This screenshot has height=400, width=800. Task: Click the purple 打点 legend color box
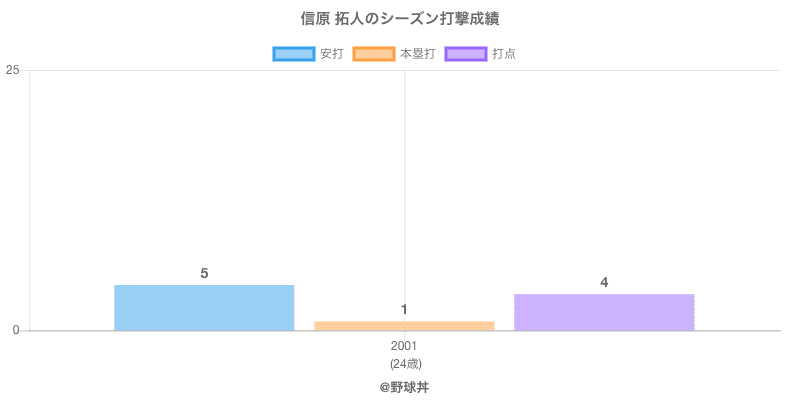(x=466, y=54)
